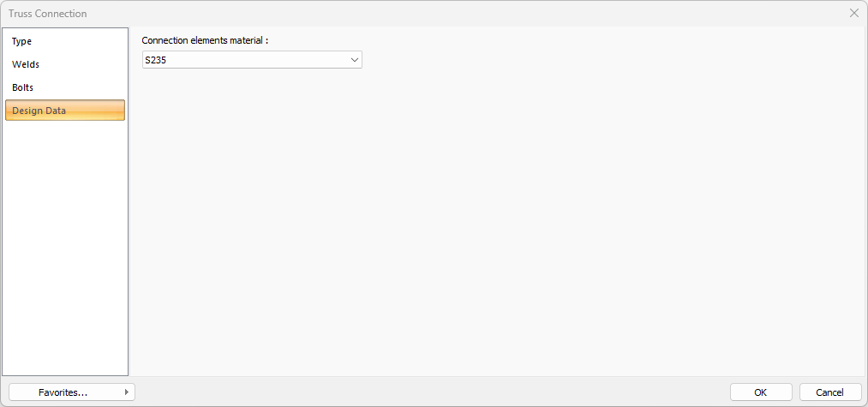Click the Connection elements material label

[205, 40]
